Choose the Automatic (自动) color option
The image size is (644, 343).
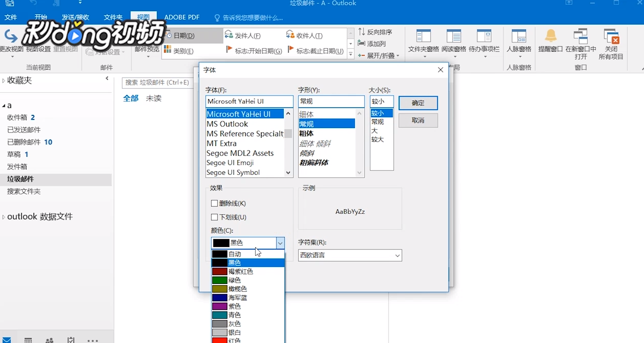pos(248,254)
